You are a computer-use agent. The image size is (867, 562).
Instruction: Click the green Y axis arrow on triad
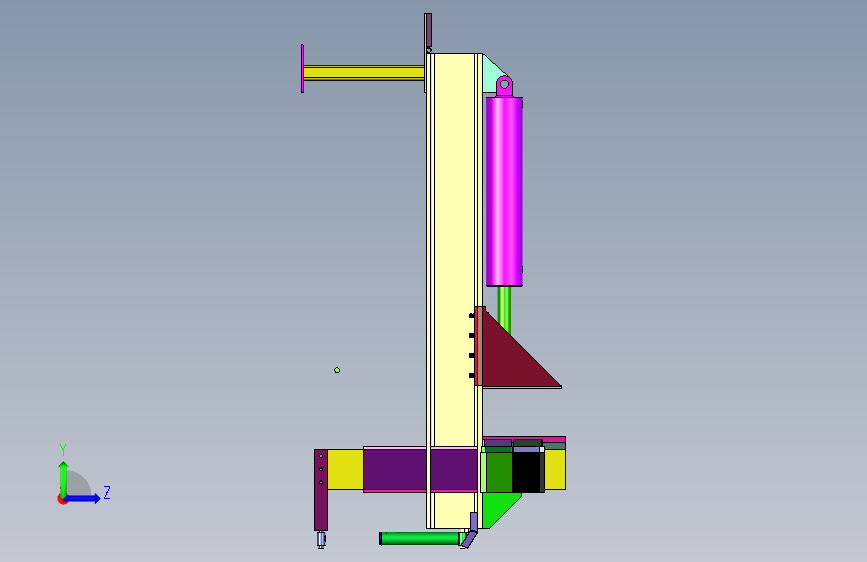(x=64, y=477)
